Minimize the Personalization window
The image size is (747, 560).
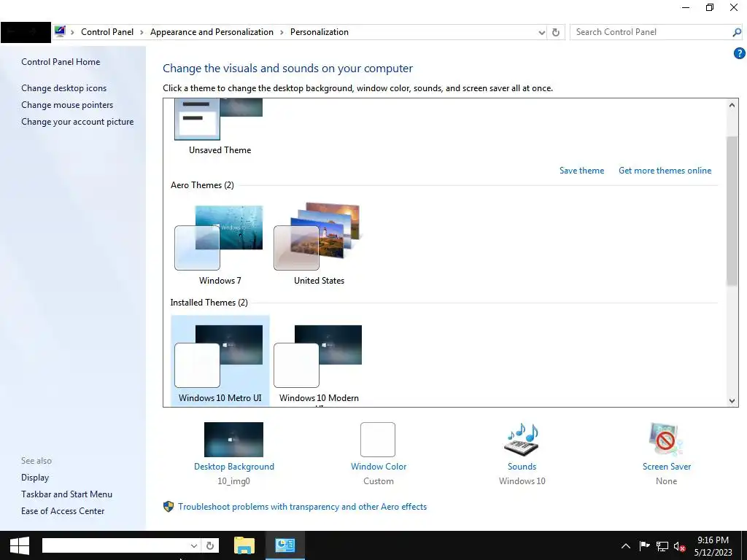pos(686,7)
